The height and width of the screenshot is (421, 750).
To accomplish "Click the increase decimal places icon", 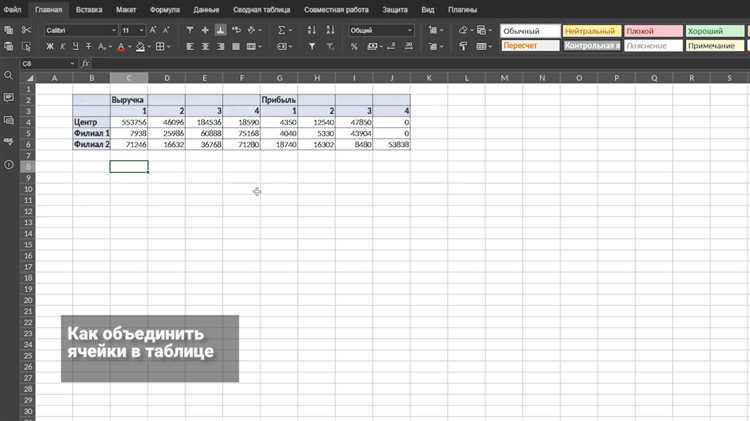I will 408,46.
